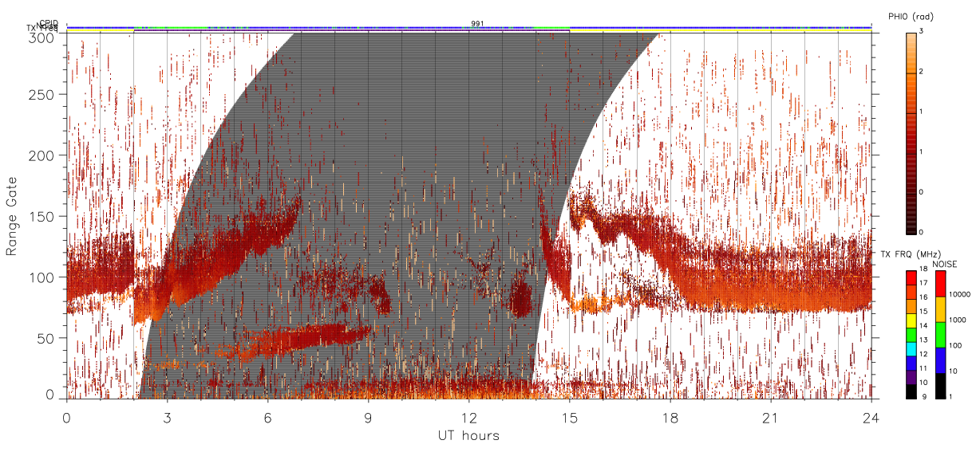Click the x-axis tick label "15" under the plot

(570, 418)
